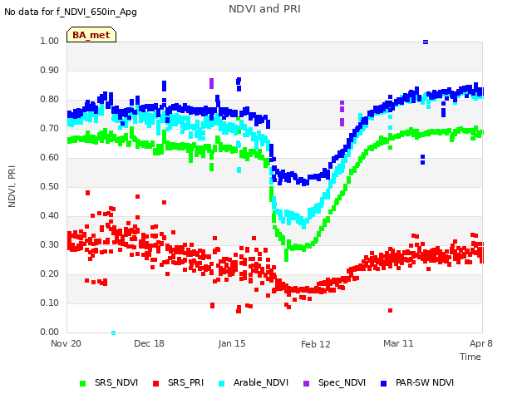Click the blue outlier point at 1.00
Image resolution: width=532 pixels, height=399 pixels.
426,42
